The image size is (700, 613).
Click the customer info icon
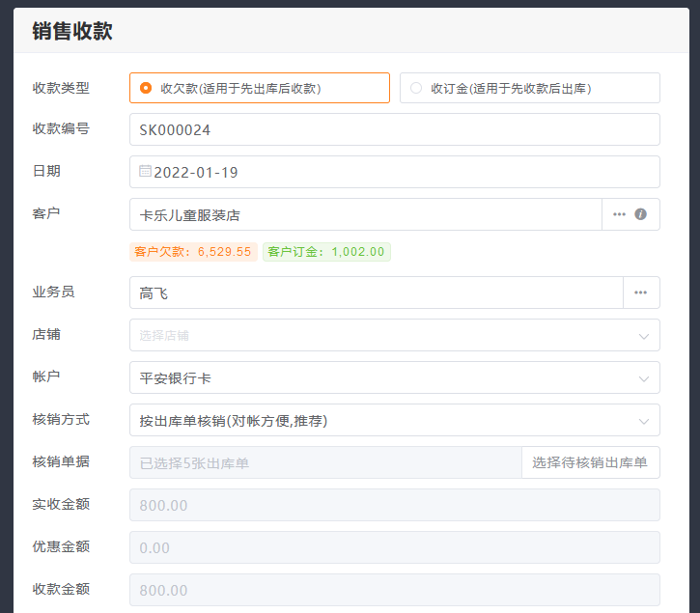click(640, 214)
